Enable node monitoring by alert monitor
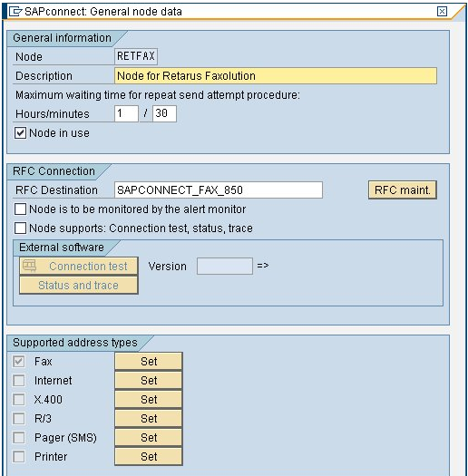Screen dimensions: 468x476 [x=20, y=209]
